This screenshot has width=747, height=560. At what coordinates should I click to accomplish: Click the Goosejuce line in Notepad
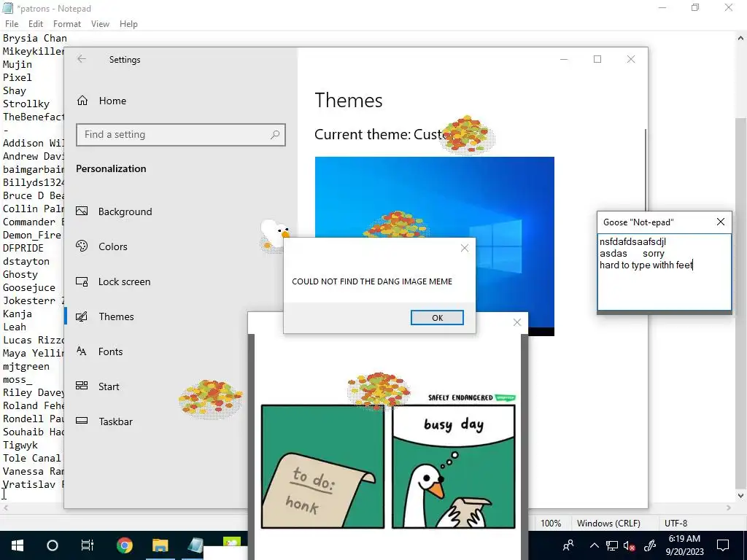(x=29, y=287)
